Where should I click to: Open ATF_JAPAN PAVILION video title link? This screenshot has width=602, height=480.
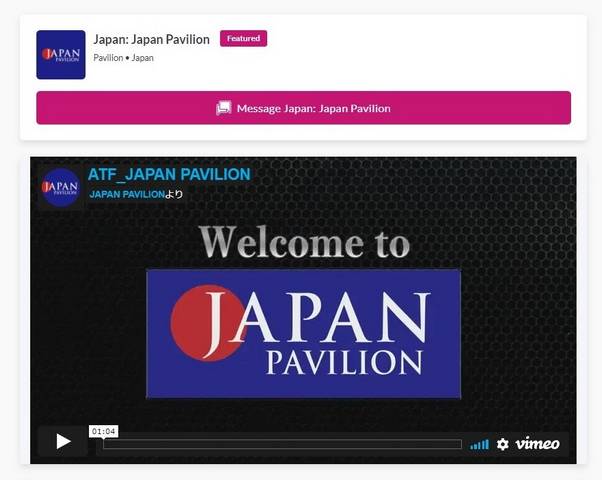pos(169,174)
